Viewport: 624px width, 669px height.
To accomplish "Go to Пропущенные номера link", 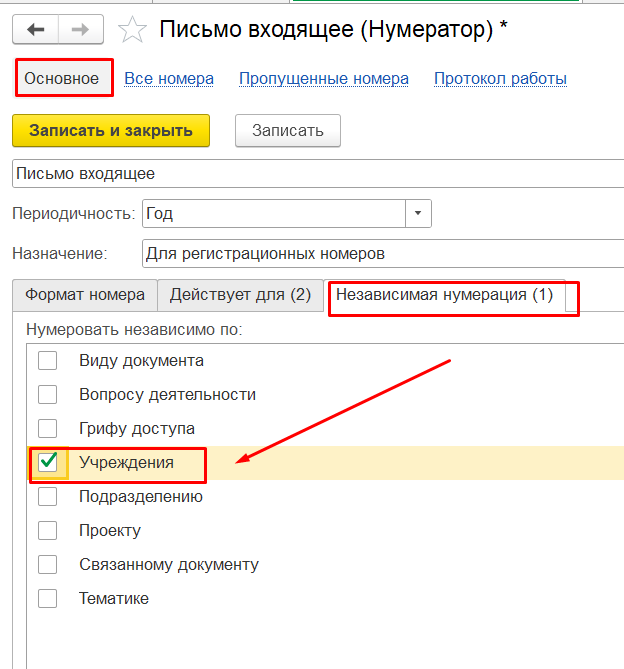I will tap(324, 79).
